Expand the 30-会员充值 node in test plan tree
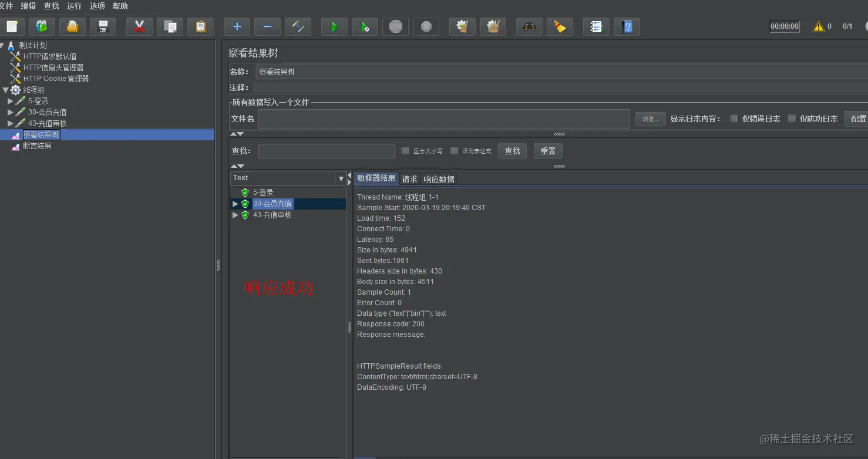This screenshot has width=868, height=459. point(11,112)
